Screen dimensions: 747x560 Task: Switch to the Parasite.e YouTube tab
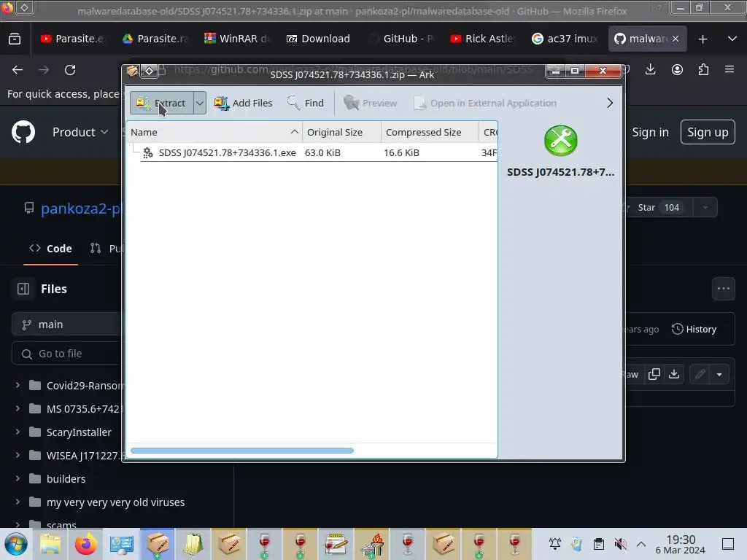pos(72,39)
